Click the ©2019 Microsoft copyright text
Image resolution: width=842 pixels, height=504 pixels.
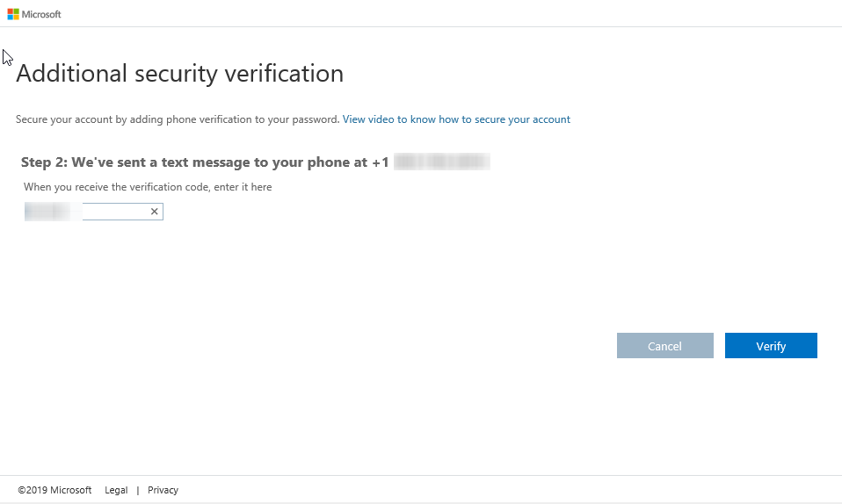pyautogui.click(x=54, y=490)
